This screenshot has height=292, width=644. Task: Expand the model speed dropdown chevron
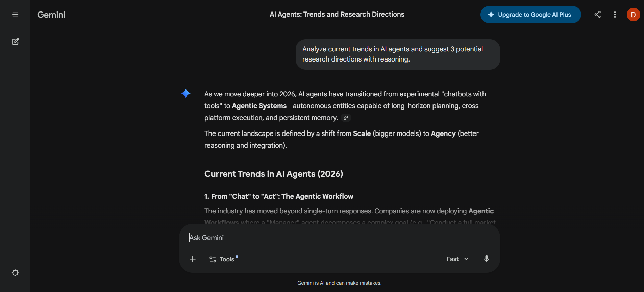tap(467, 259)
